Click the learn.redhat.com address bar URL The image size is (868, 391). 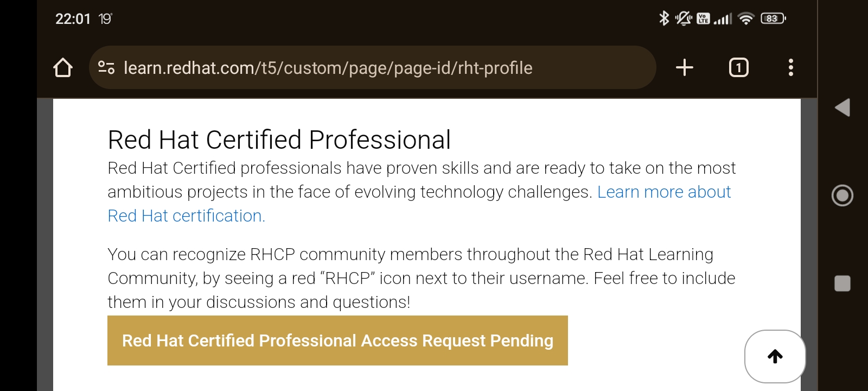click(328, 68)
